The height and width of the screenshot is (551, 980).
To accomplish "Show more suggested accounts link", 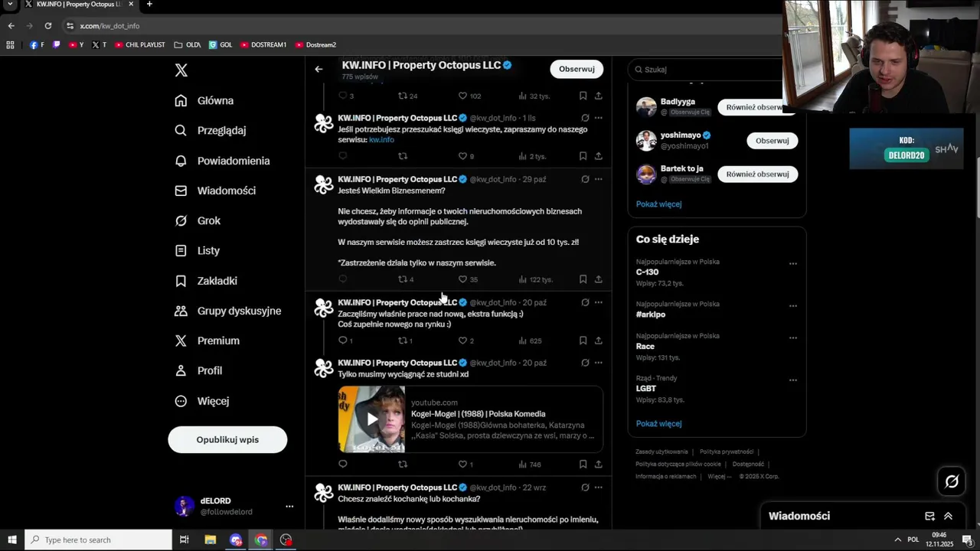I will tap(658, 204).
